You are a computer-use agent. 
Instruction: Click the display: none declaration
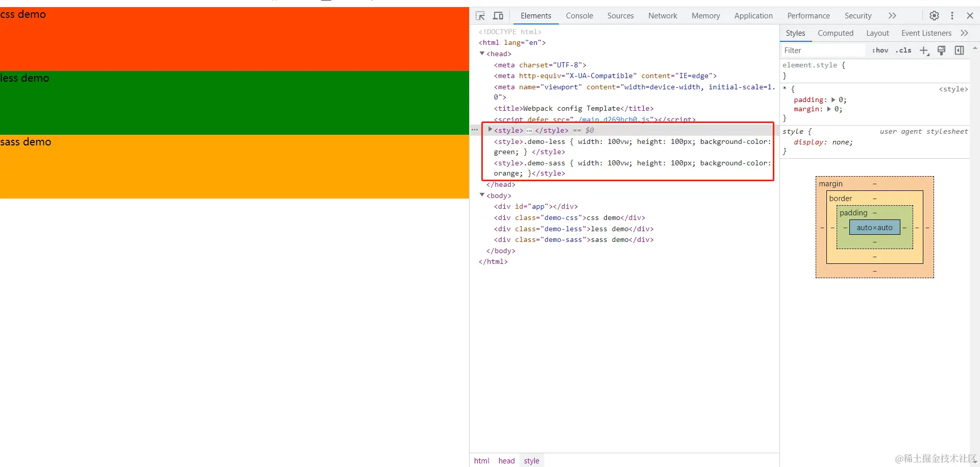(823, 142)
